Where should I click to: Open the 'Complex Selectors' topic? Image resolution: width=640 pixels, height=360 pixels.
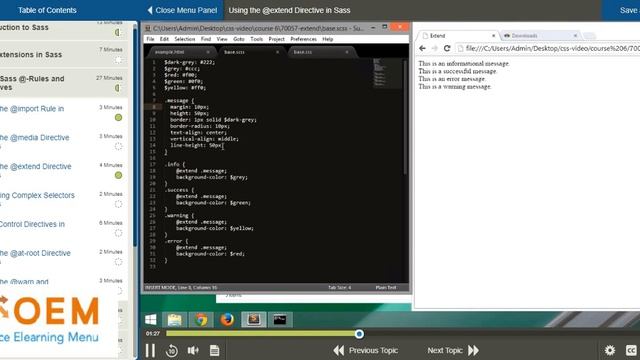(x=37, y=195)
